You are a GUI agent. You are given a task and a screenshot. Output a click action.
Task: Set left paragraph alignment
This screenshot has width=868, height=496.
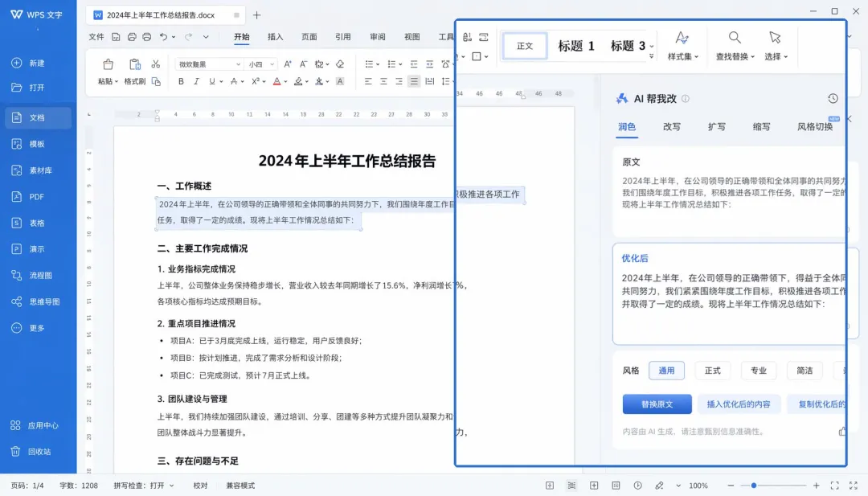[368, 81]
